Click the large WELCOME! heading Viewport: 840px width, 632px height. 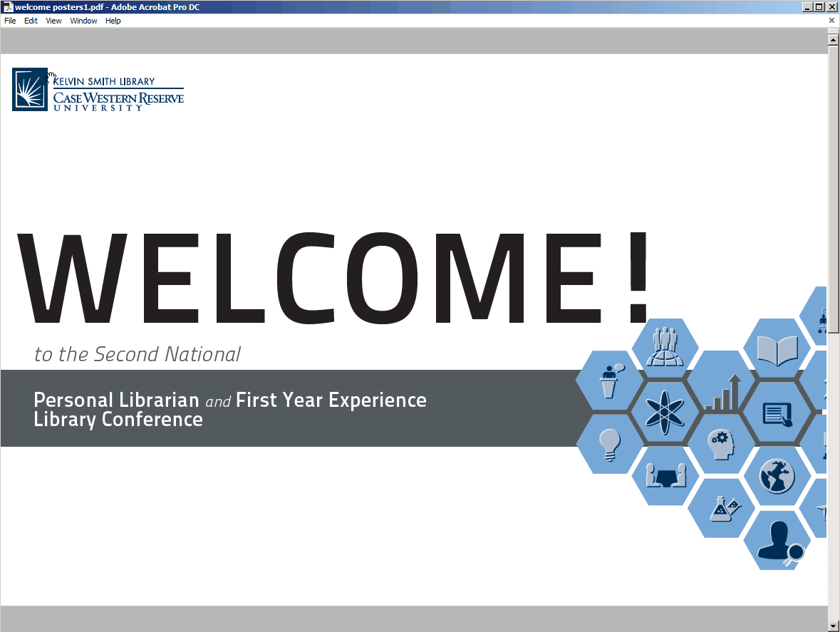tap(333, 278)
